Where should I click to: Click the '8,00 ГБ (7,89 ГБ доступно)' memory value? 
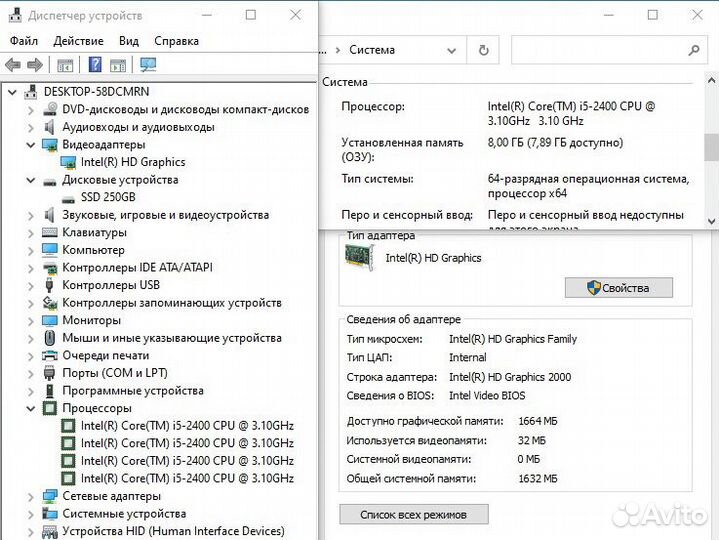(x=555, y=143)
